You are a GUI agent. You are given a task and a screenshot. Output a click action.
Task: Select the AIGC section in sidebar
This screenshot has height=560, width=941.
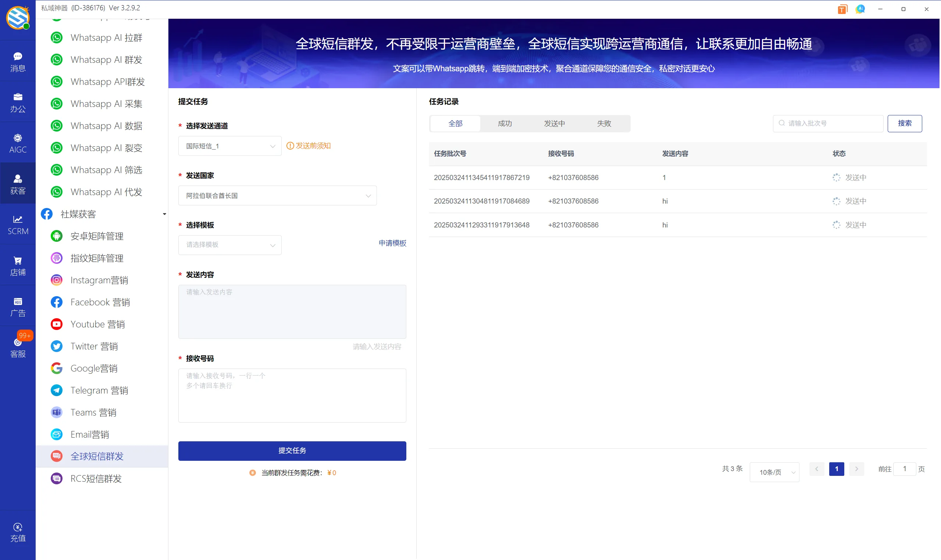tap(18, 142)
